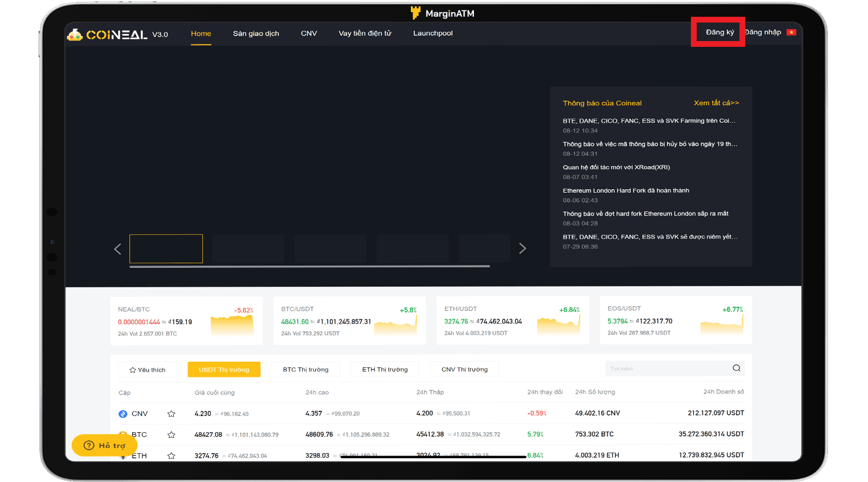This screenshot has width=868, height=482.
Task: Open the EOS/USDT ticker card
Action: click(x=676, y=321)
